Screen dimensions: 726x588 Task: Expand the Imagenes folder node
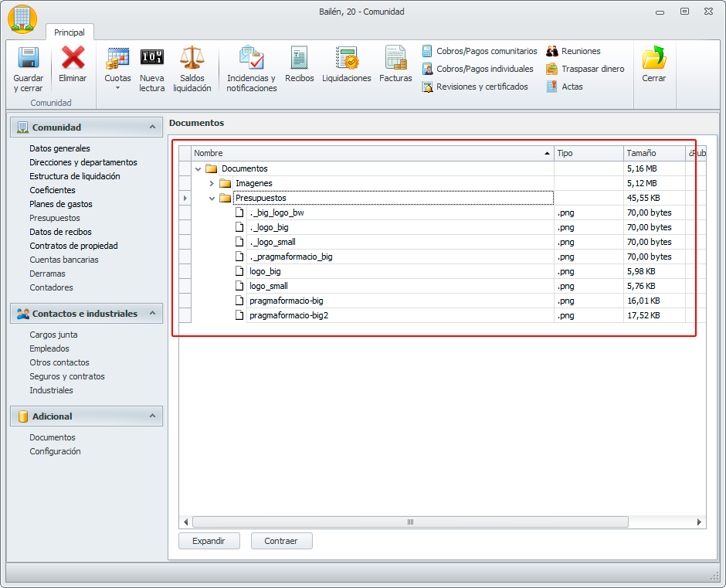click(x=212, y=183)
